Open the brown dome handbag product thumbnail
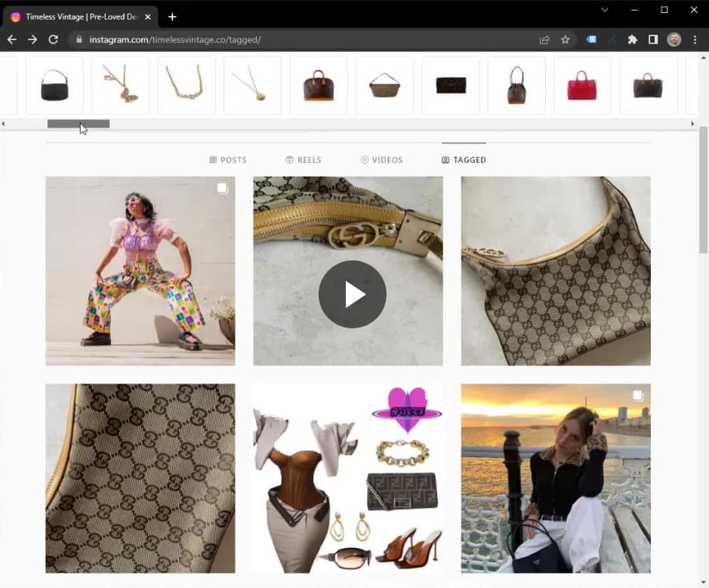The width and height of the screenshot is (709, 588). [x=319, y=85]
